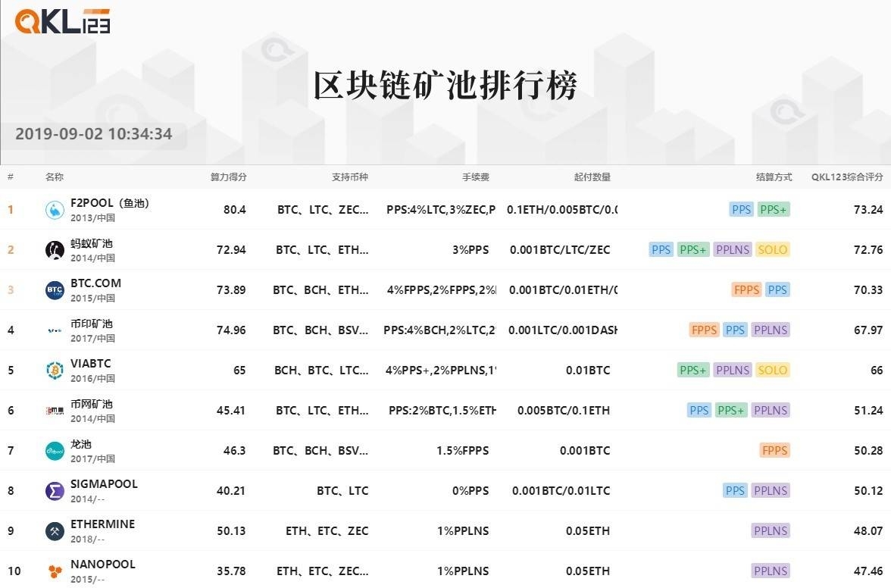891x588 pixels.
Task: Click the hashrate score 74.96
Action: click(x=231, y=330)
